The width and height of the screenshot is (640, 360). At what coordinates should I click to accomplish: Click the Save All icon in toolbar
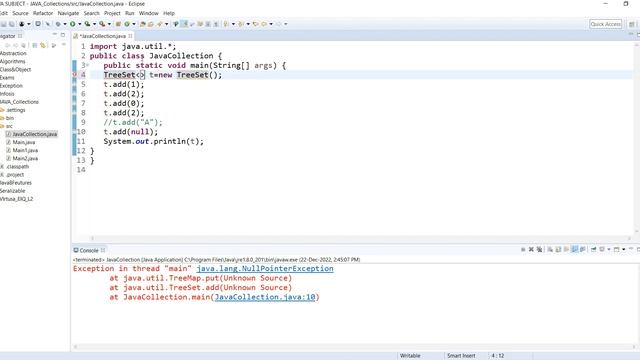[x=11, y=24]
